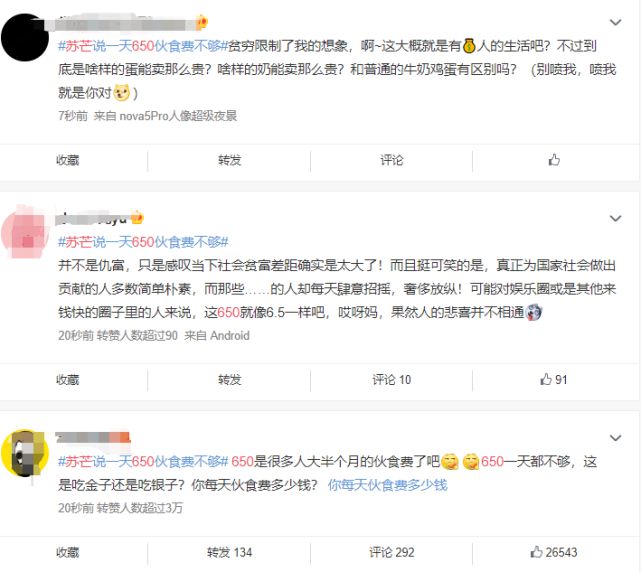The width and height of the screenshot is (641, 572).
Task: Click the VIP badge beside second username
Action: [137, 217]
